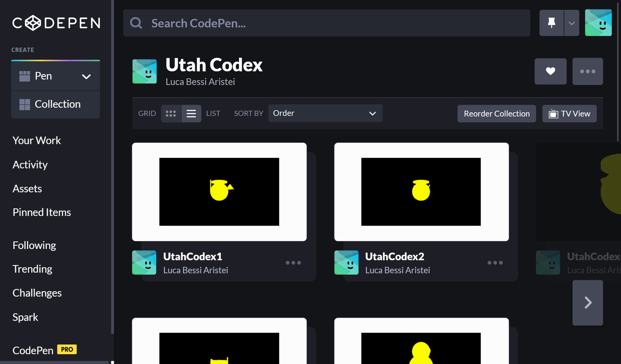The width and height of the screenshot is (621, 364).
Task: Launch TV View mode
Action: click(569, 114)
